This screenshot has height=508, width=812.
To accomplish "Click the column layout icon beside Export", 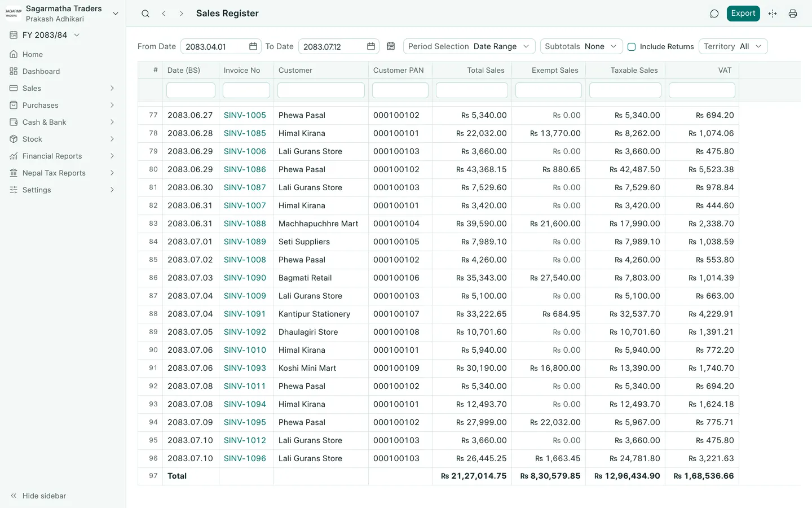I will click(x=773, y=14).
